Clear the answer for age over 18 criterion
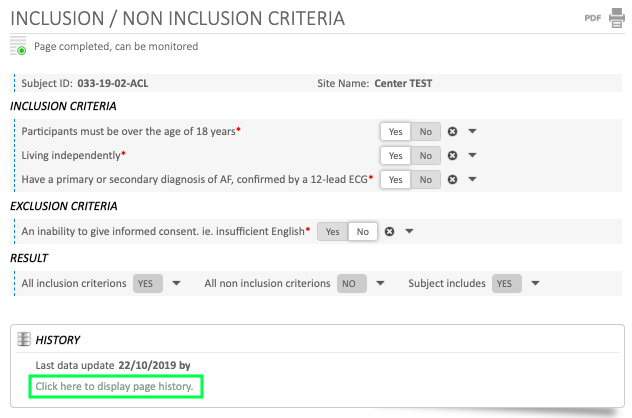632x418 pixels. (453, 131)
